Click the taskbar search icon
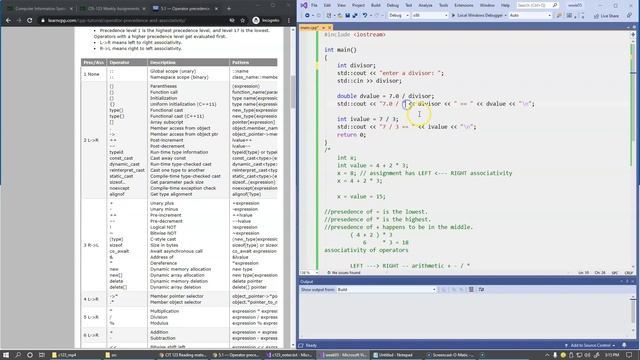The height and width of the screenshot is (360, 640). [x=18, y=355]
